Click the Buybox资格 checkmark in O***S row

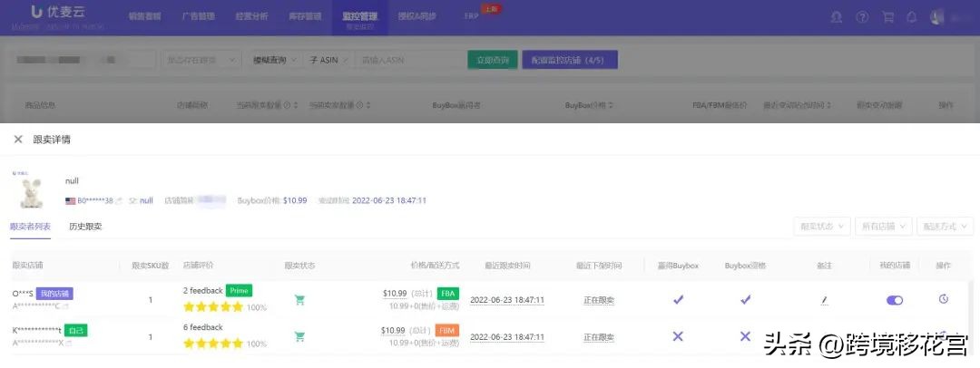coord(745,300)
